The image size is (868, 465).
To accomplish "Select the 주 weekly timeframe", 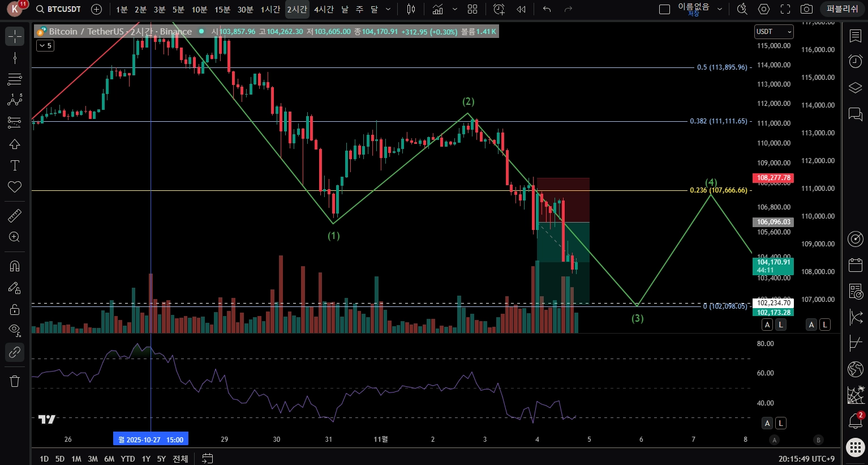I will (360, 9).
